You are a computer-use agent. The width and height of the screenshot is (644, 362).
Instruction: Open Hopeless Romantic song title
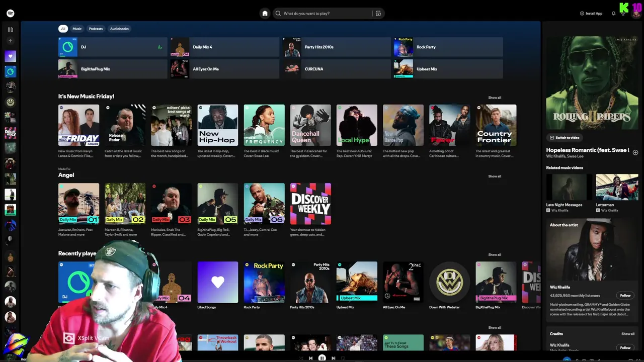[x=588, y=150]
